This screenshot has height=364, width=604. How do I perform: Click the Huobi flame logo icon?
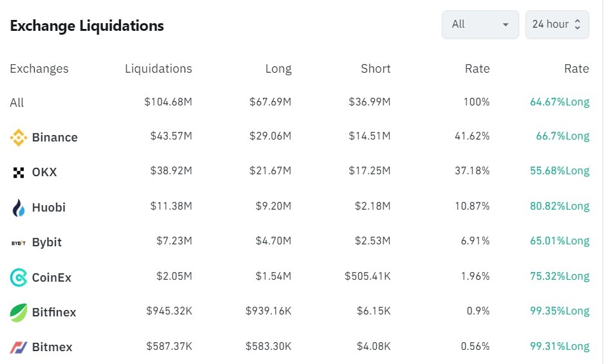click(x=18, y=208)
